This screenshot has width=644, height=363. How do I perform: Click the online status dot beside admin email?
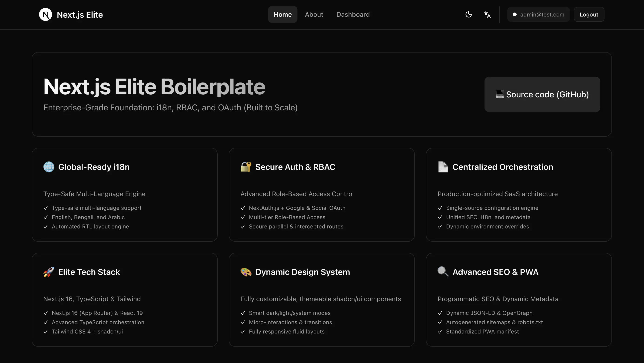(x=515, y=14)
